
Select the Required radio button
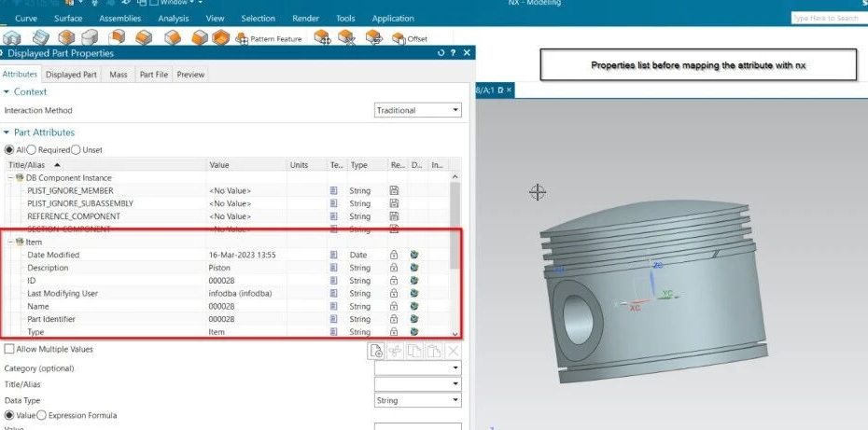coord(32,149)
